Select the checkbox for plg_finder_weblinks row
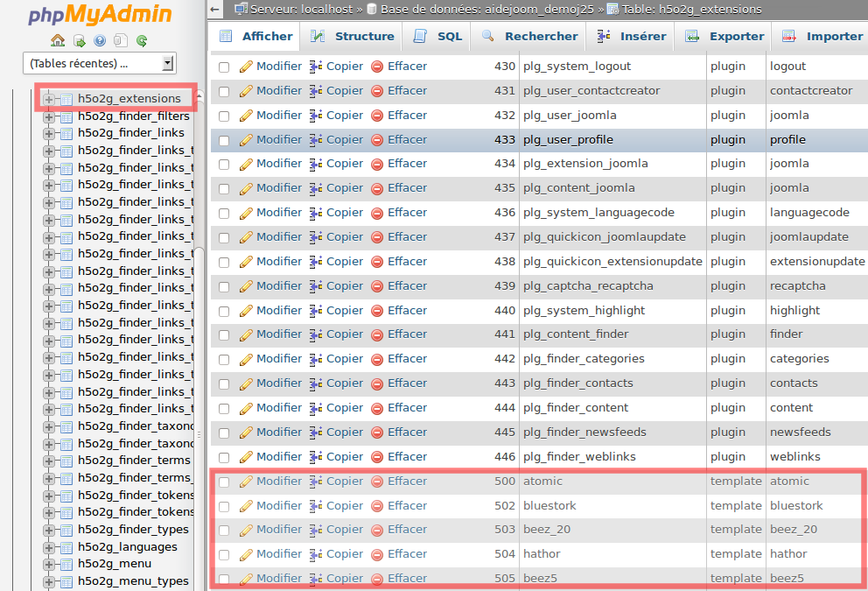 [224, 457]
